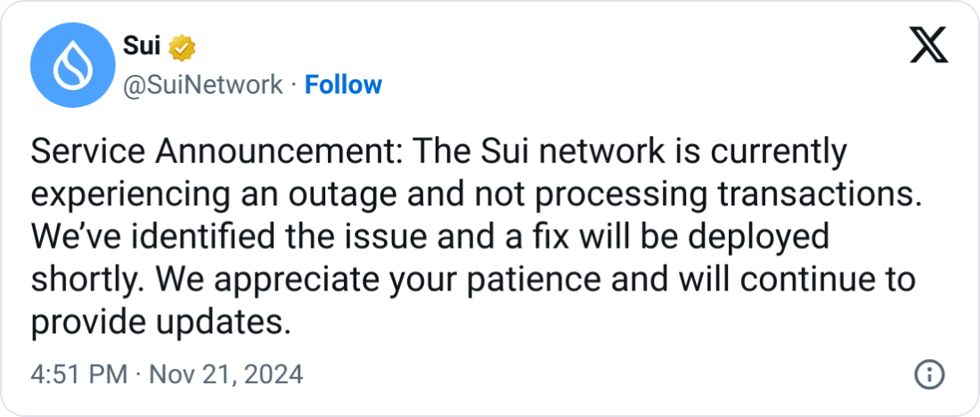Click the Nov 21, 2024 date
The height and width of the screenshot is (417, 980).
click(x=225, y=374)
